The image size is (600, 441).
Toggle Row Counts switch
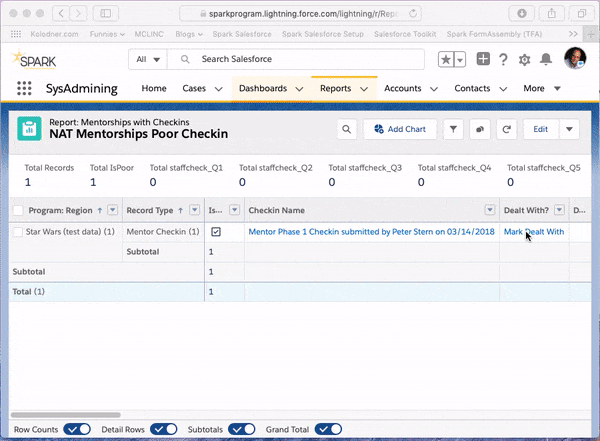(x=77, y=429)
